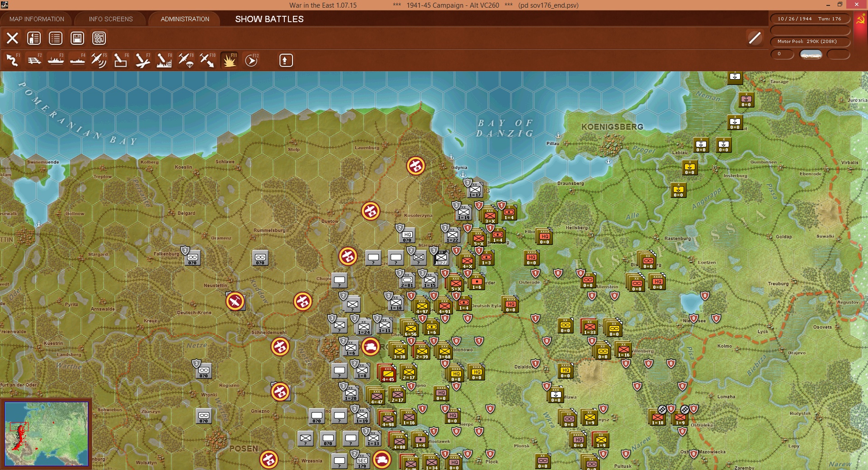The width and height of the screenshot is (868, 470).
Task: Open the air battle marker near Neustettin
Action: [x=235, y=301]
